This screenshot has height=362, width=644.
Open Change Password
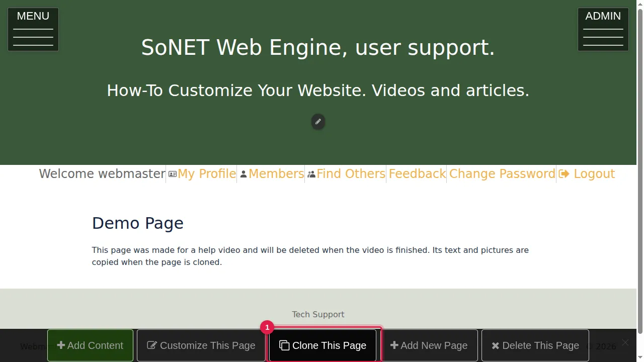click(502, 174)
